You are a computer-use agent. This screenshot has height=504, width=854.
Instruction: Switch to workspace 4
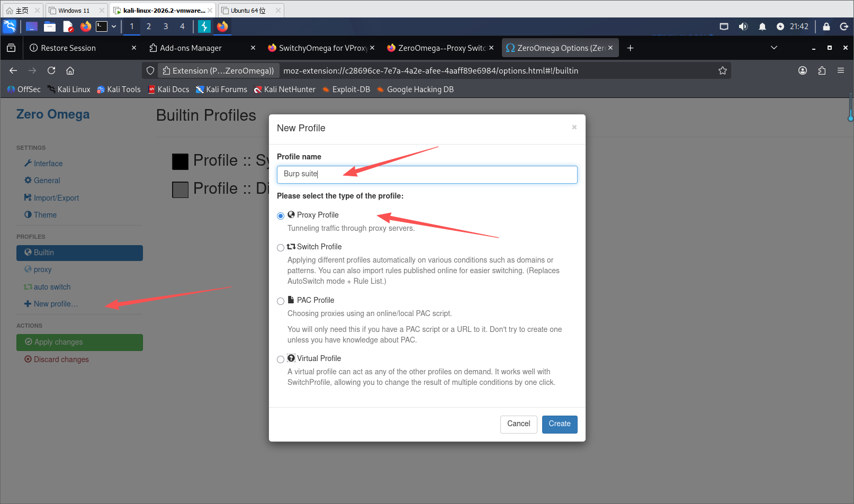point(183,26)
